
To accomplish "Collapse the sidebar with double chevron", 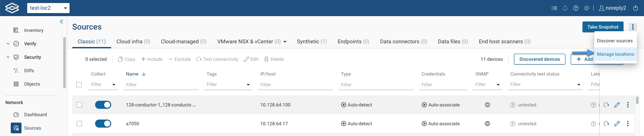I will (x=61, y=21).
